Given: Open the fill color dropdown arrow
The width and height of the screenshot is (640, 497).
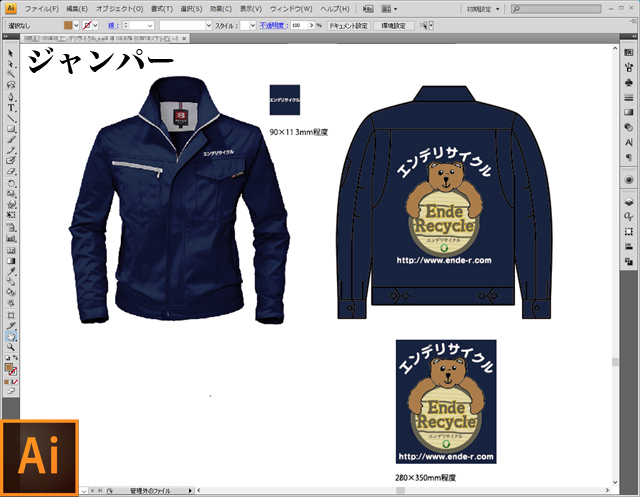Looking at the screenshot, I should click(x=76, y=26).
